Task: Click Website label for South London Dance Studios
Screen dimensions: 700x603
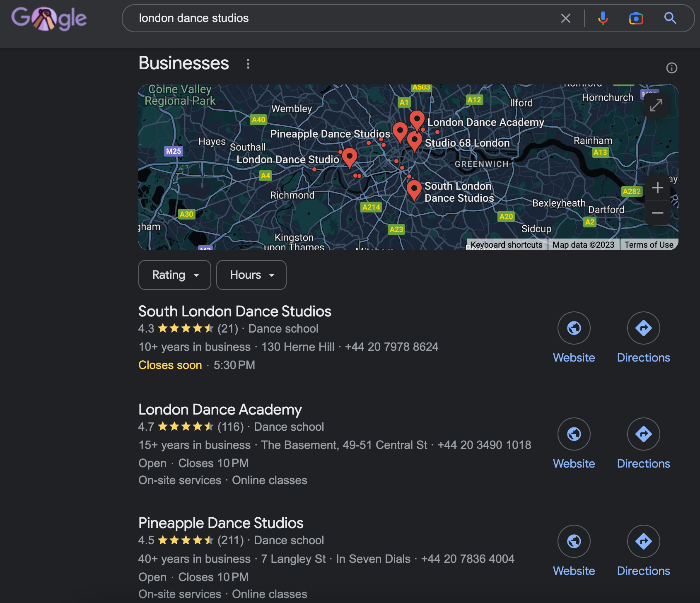Action: pyautogui.click(x=574, y=357)
